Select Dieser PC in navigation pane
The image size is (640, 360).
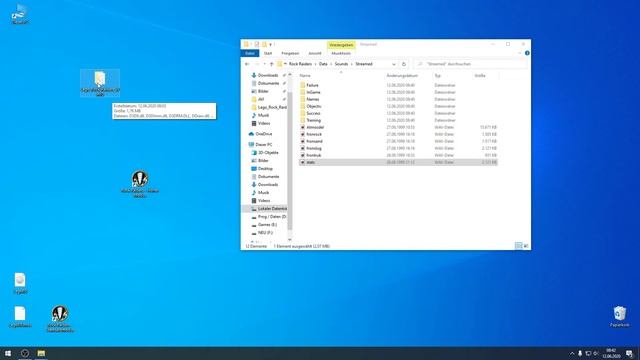(264, 144)
